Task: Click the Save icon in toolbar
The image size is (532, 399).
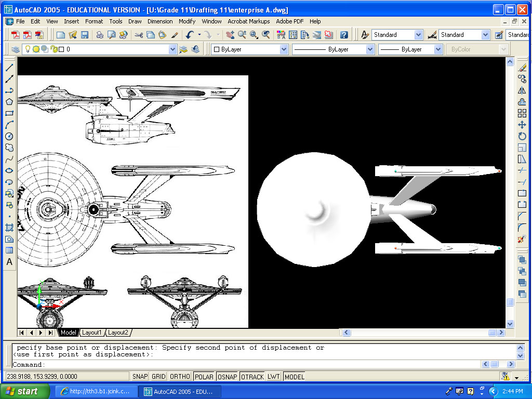Action: 85,35
